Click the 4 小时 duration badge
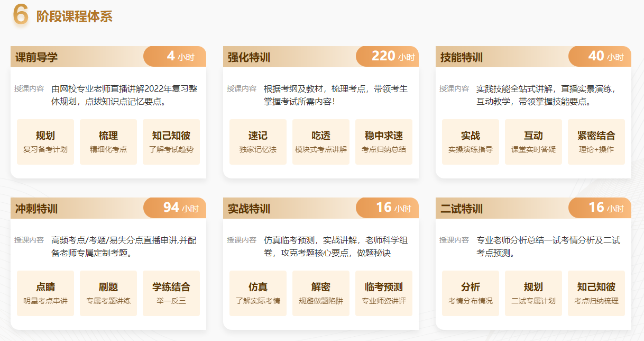 174,56
